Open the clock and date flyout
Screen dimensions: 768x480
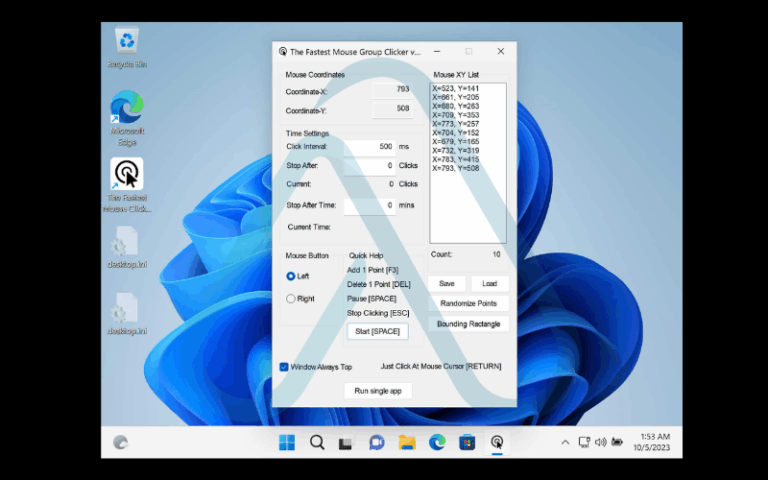pyautogui.click(x=651, y=442)
